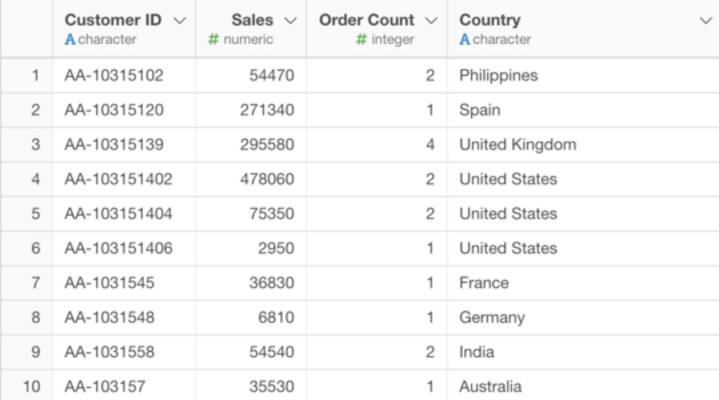719x400 pixels.
Task: Click row number 10
Action: click(x=32, y=386)
